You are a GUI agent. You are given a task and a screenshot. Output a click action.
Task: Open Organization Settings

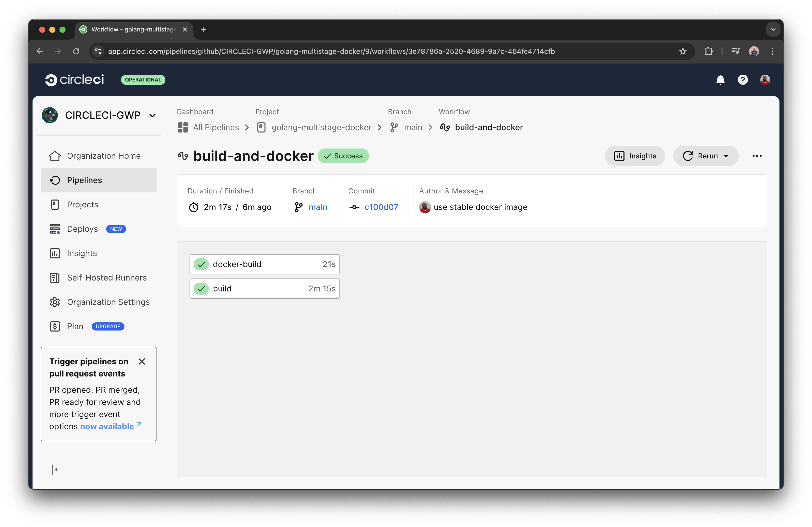108,302
